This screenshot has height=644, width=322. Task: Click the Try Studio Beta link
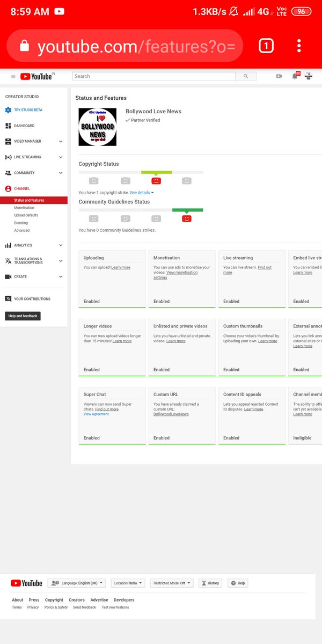[x=28, y=110]
